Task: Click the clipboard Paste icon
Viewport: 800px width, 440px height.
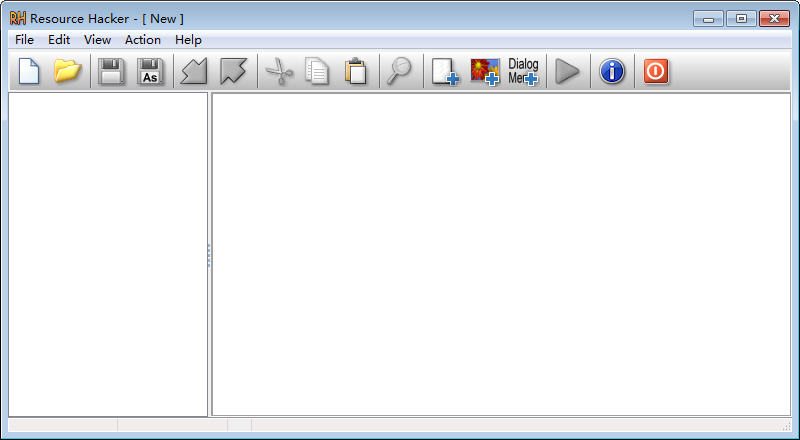Action: pyautogui.click(x=356, y=71)
